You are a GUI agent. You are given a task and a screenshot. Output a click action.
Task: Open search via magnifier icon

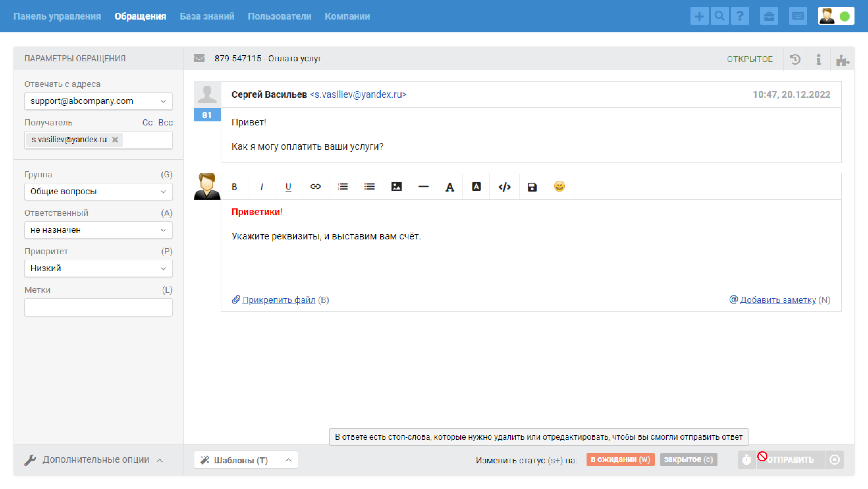720,16
